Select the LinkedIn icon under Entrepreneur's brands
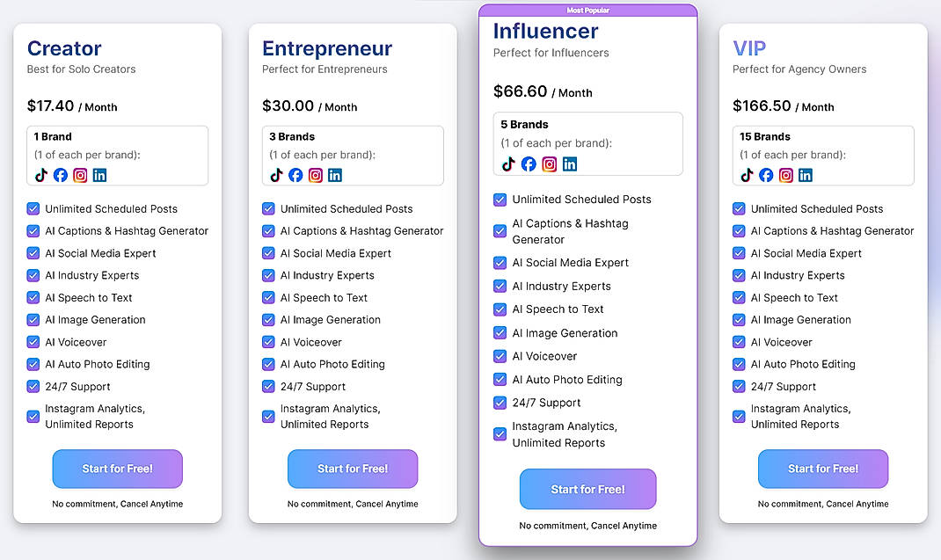Screen dimensions: 941x560 (335, 175)
